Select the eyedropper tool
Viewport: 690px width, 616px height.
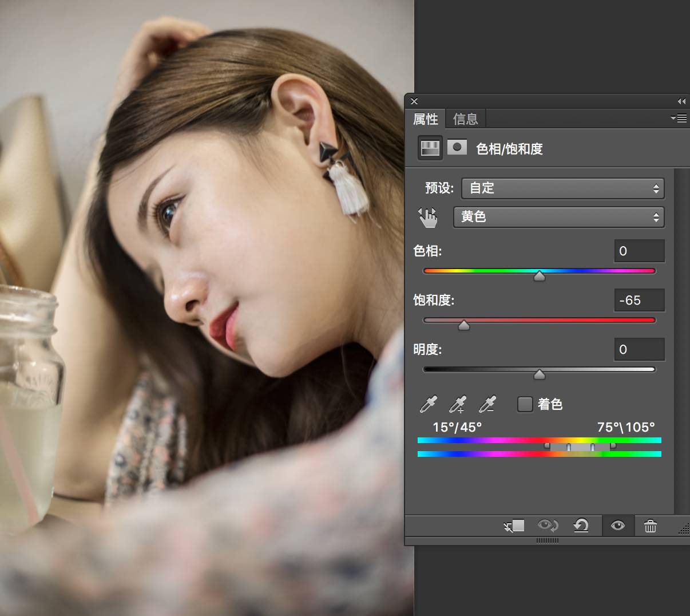(x=428, y=404)
